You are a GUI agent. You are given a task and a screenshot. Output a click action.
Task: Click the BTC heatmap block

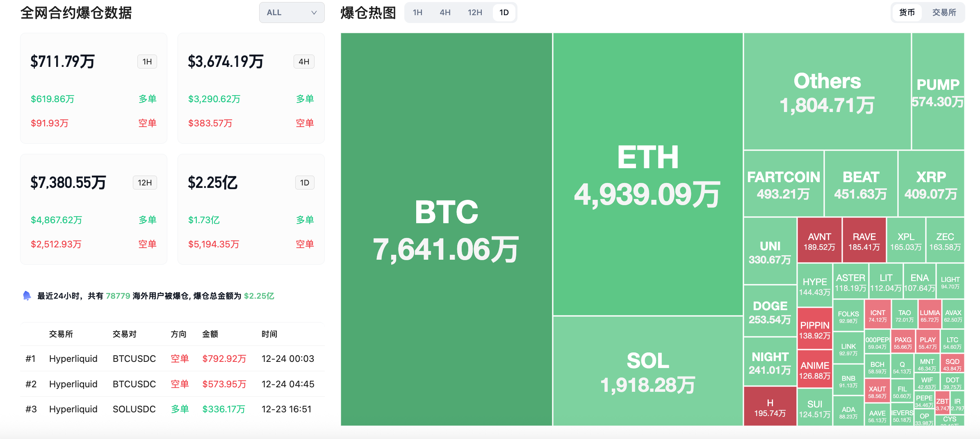[x=446, y=229]
